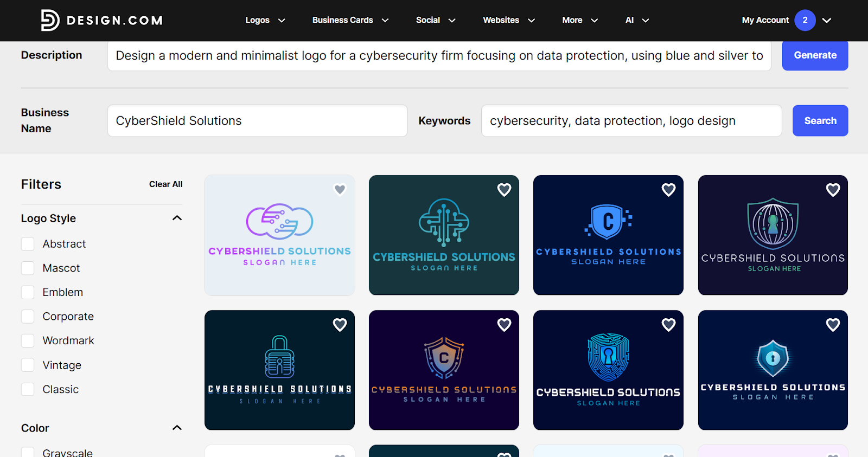Collapse the Color filter section
Screen dimensions: 868x457
click(177, 428)
